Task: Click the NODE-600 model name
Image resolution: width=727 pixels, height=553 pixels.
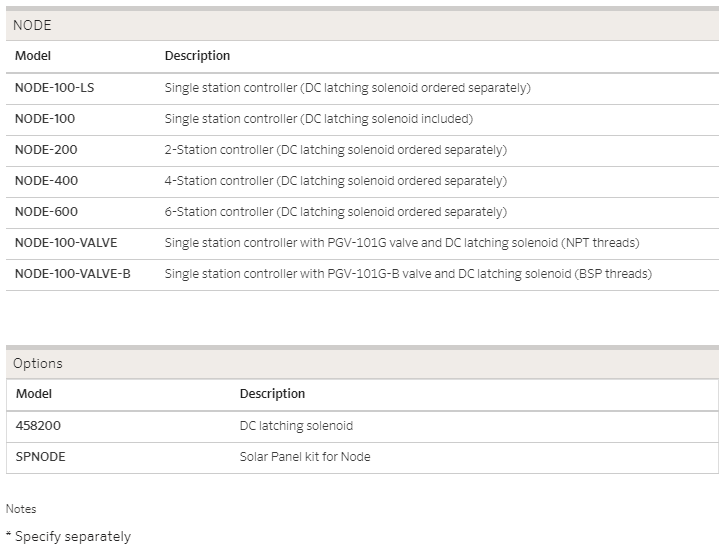Action: pos(46,212)
